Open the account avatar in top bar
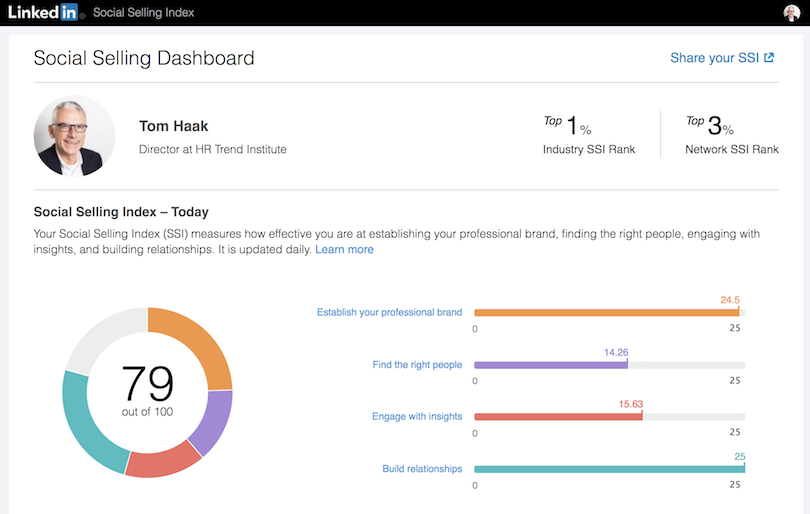Viewport: 810px width, 514px height. pos(791,12)
